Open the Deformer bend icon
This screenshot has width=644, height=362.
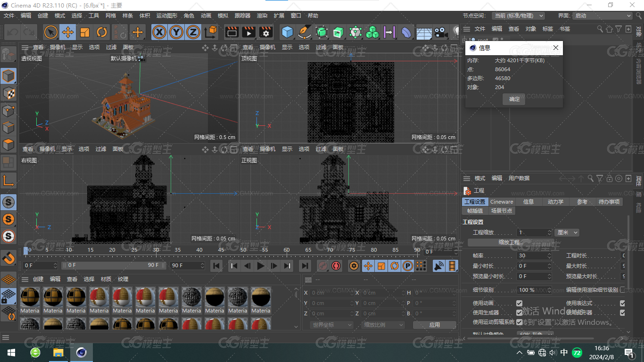406,32
